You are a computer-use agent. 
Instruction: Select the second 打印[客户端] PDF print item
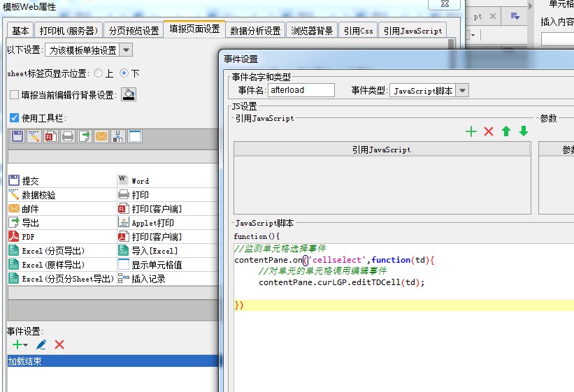pos(168,237)
